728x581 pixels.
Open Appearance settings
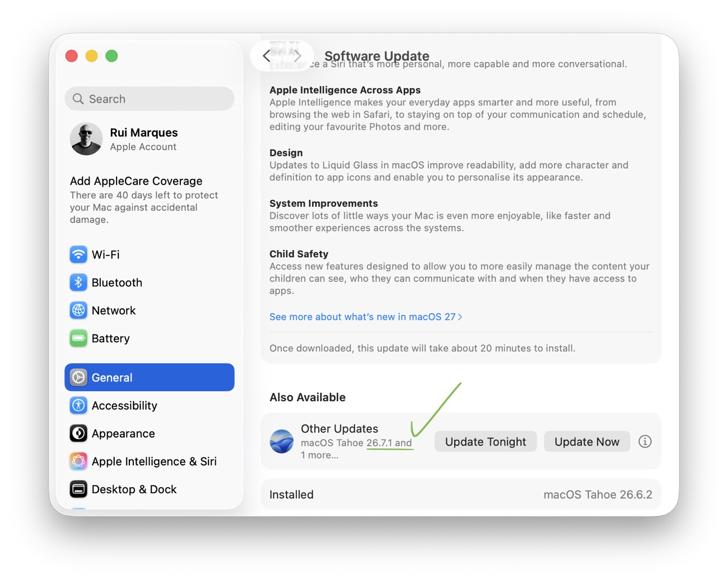coord(150,433)
